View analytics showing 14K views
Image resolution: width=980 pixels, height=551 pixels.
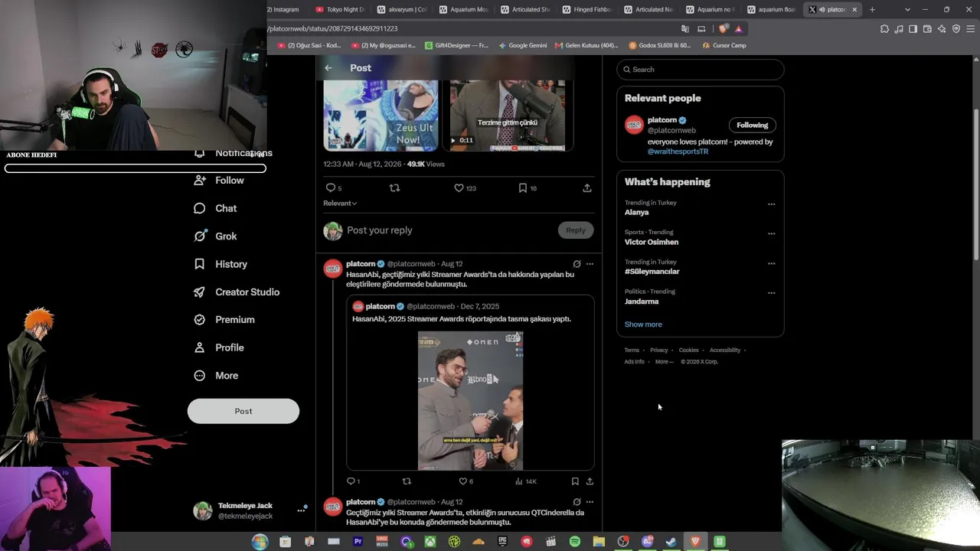click(526, 481)
